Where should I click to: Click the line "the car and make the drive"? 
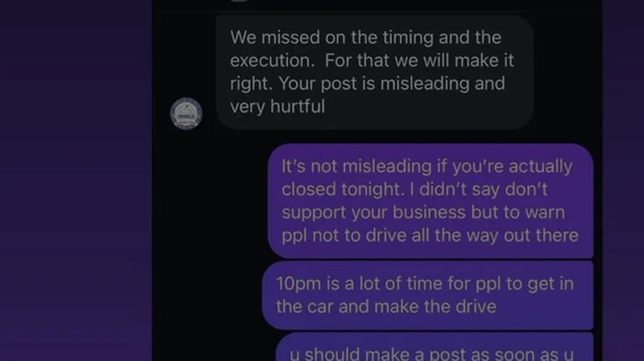tap(386, 306)
